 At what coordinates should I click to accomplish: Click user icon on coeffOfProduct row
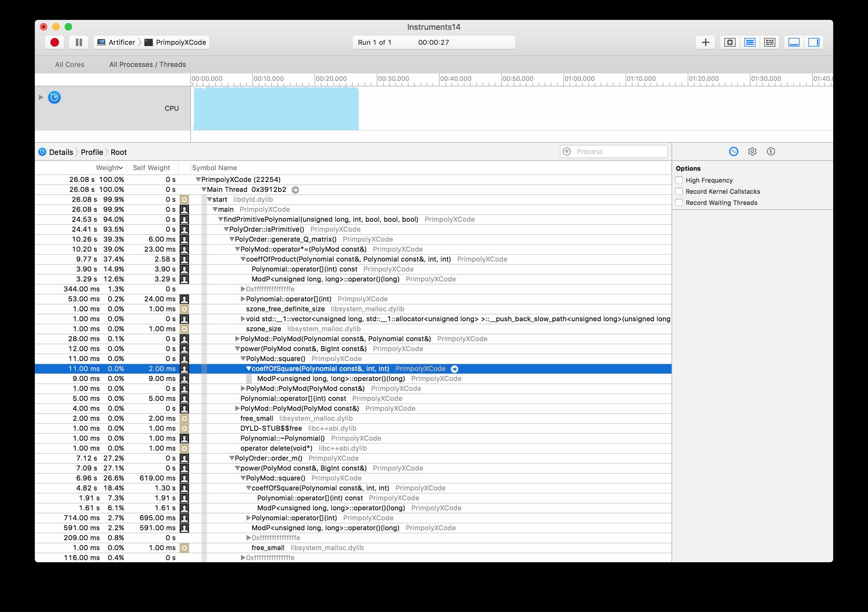coord(184,259)
